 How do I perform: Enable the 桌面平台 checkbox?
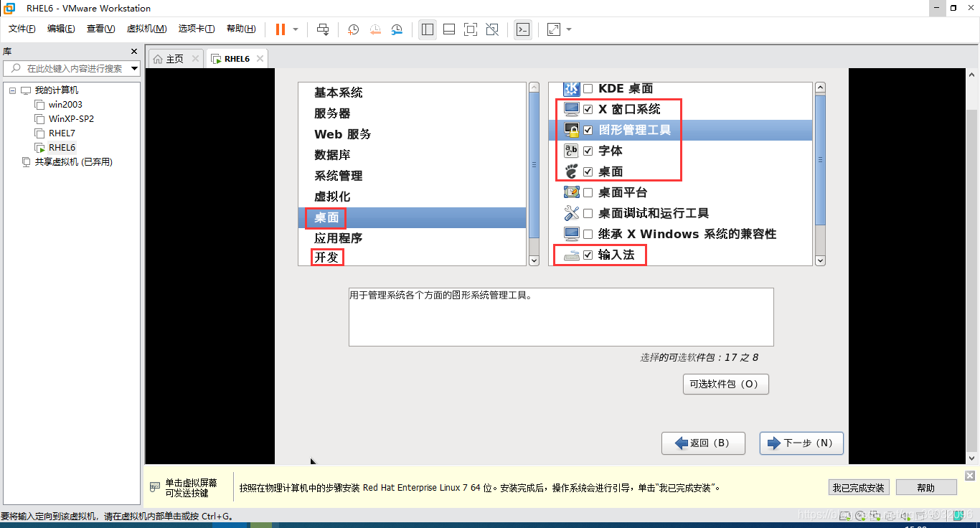click(588, 193)
